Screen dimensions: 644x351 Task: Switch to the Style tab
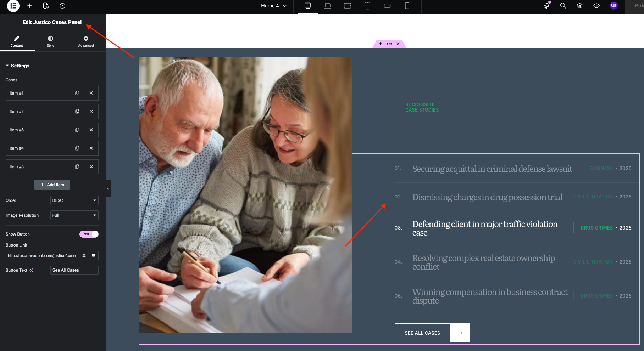pyautogui.click(x=50, y=41)
